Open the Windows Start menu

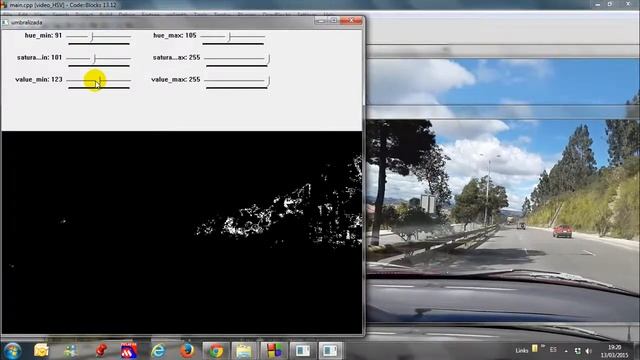click(x=12, y=351)
